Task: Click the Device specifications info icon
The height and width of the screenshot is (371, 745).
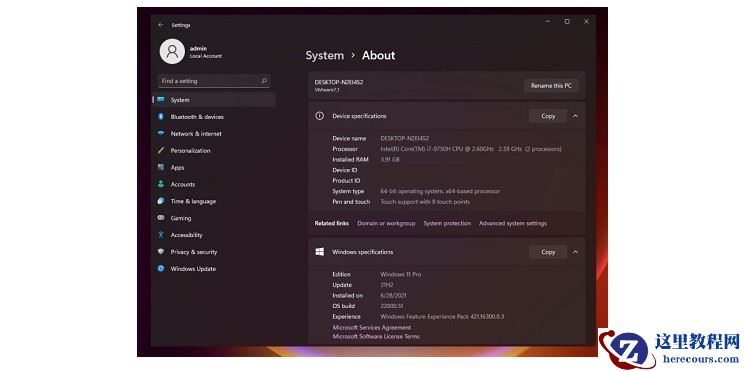Action: click(320, 115)
